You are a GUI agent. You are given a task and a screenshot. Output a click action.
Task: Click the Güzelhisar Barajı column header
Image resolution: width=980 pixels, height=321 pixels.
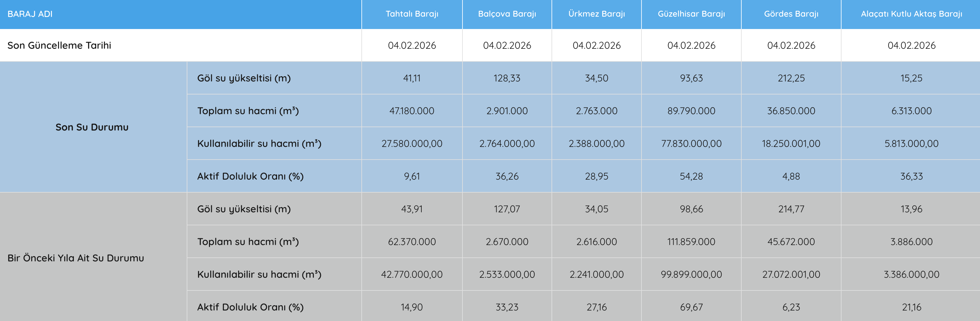pyautogui.click(x=691, y=14)
